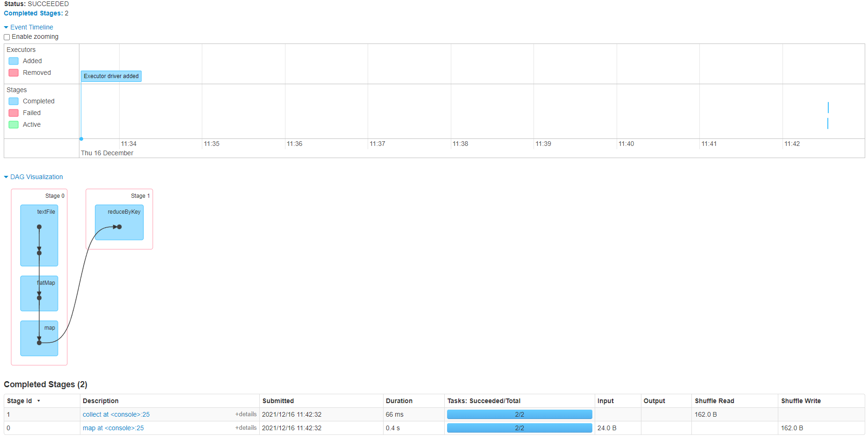Show details for stage 1
868x441 pixels.
(246, 414)
